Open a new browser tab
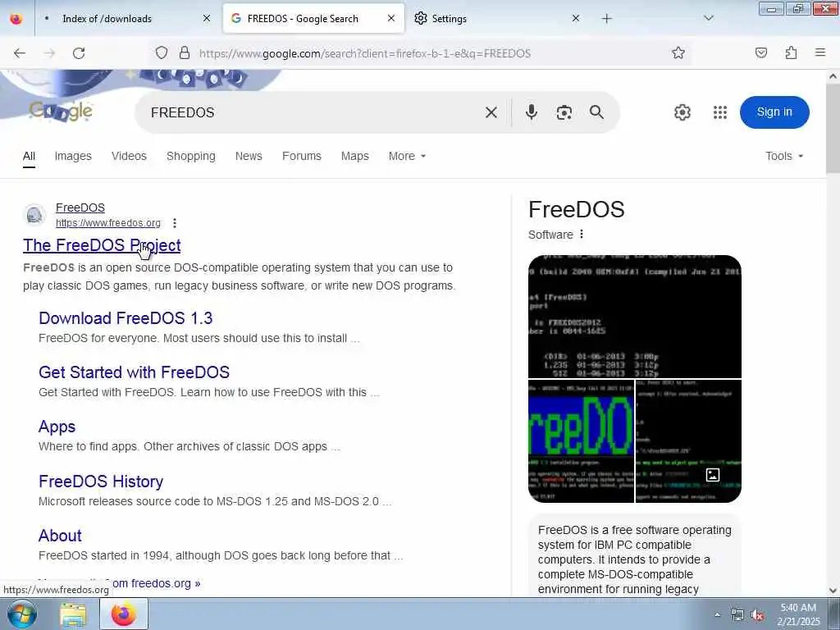The height and width of the screenshot is (630, 840). 606,19
